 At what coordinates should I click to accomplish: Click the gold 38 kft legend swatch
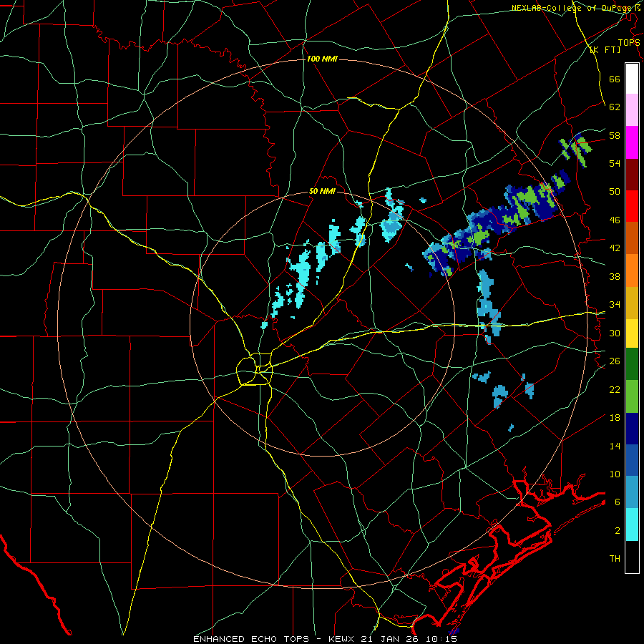point(632,303)
